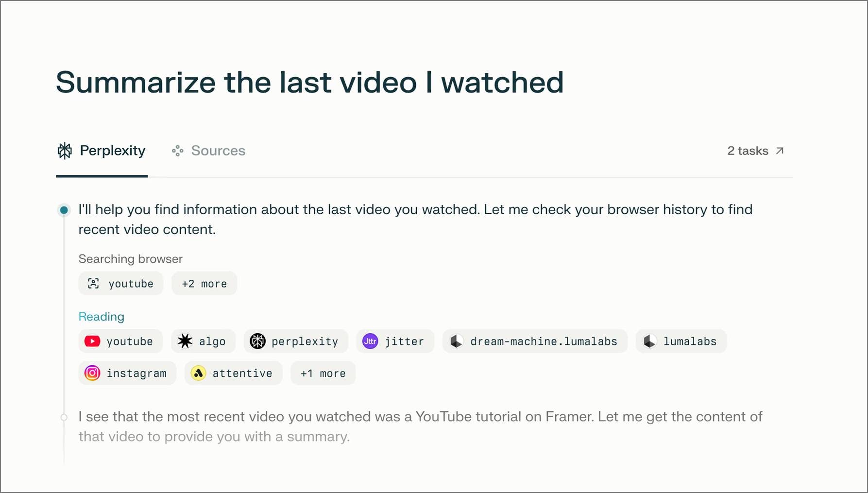This screenshot has height=493, width=868.
Task: Click the purple Jitter icon
Action: (x=370, y=341)
